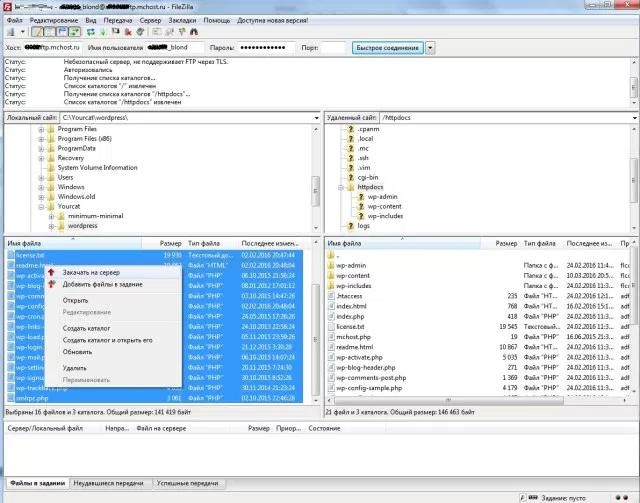
Task: Select wp-admin folder icon in remote file list
Action: (x=331, y=265)
